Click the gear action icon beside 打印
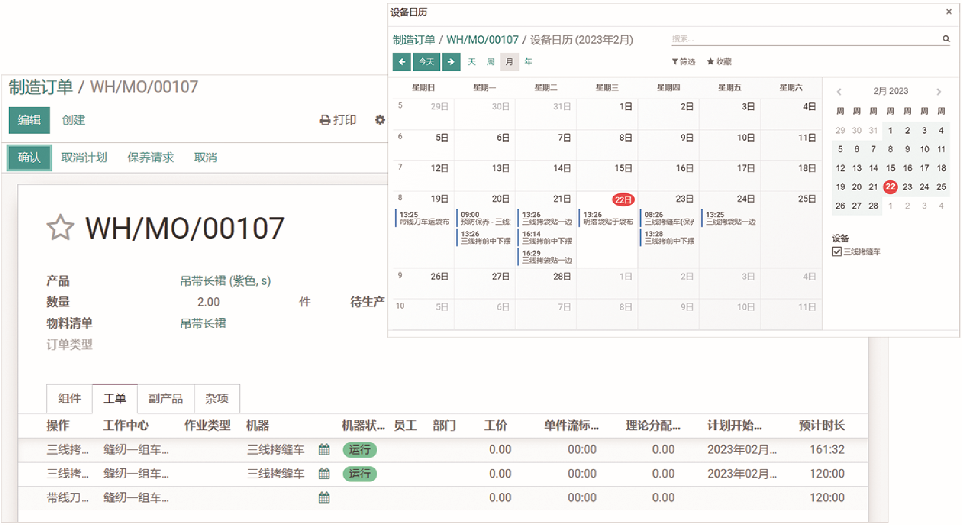Viewport: 962px width, 525px height. [x=380, y=120]
